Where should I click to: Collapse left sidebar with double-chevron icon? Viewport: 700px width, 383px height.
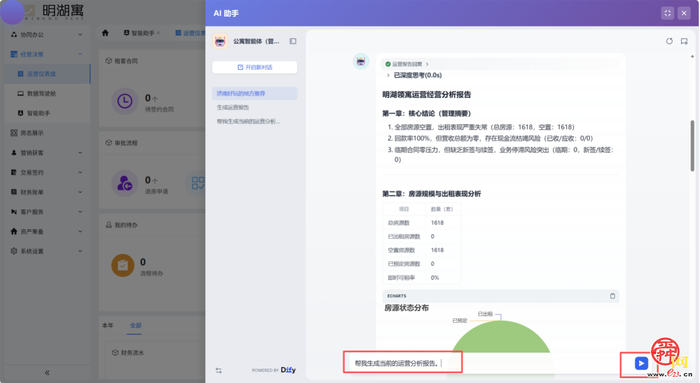pos(47,372)
